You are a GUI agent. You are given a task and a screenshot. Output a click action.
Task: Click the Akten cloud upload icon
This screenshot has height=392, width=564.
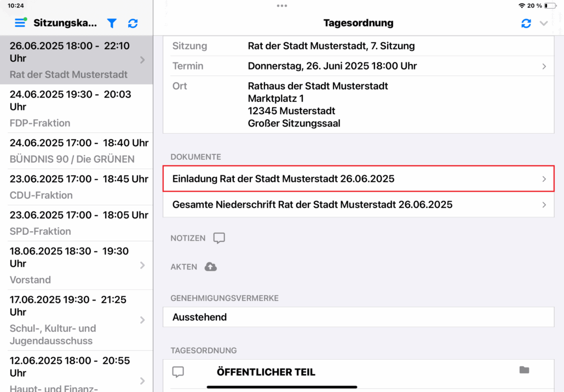[210, 267]
